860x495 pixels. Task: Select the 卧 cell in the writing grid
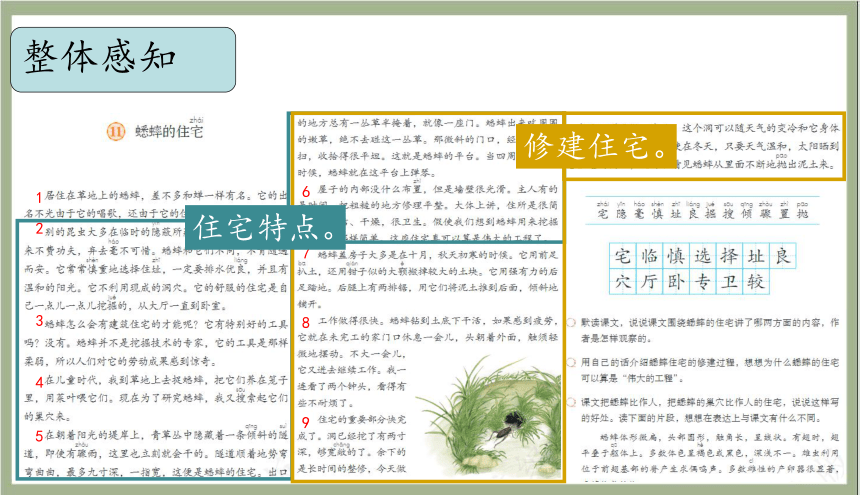(676, 282)
